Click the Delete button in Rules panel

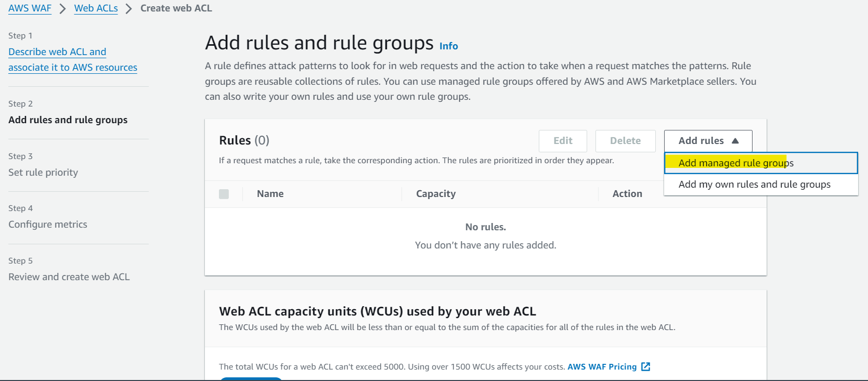click(625, 141)
